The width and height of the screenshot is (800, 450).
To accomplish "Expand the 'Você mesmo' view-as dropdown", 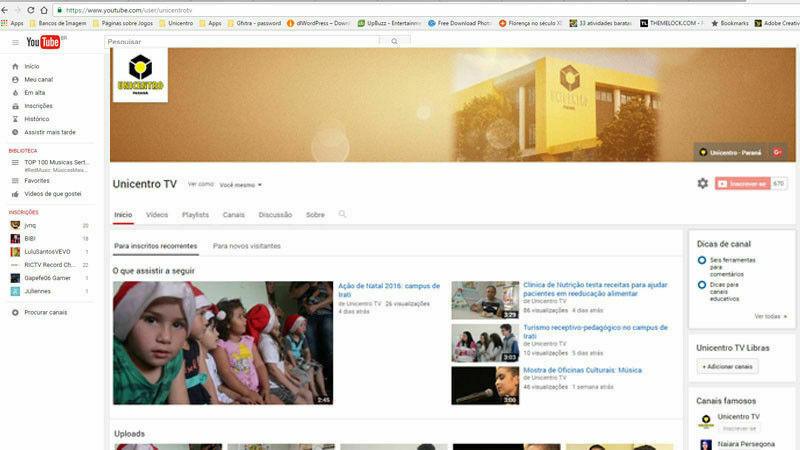I will point(241,185).
